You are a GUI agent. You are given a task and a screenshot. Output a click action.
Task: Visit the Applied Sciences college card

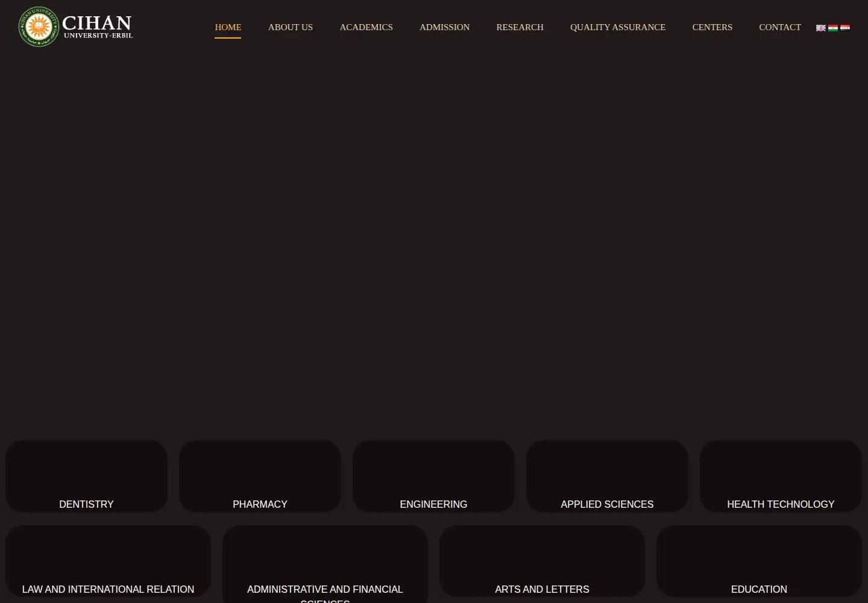point(607,476)
